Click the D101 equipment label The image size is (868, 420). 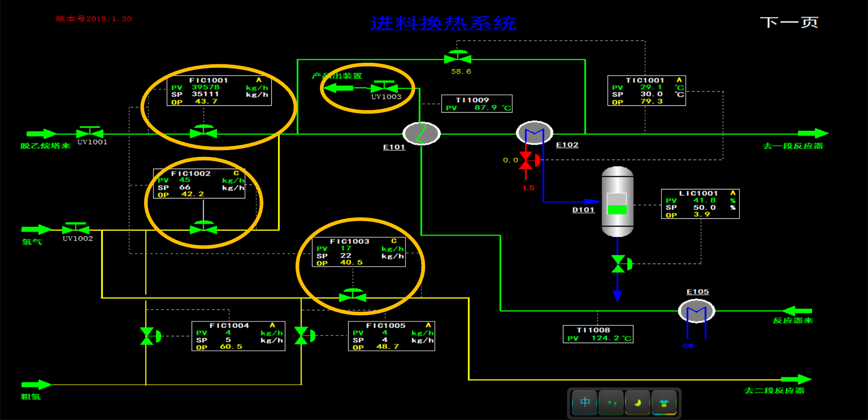point(583,210)
